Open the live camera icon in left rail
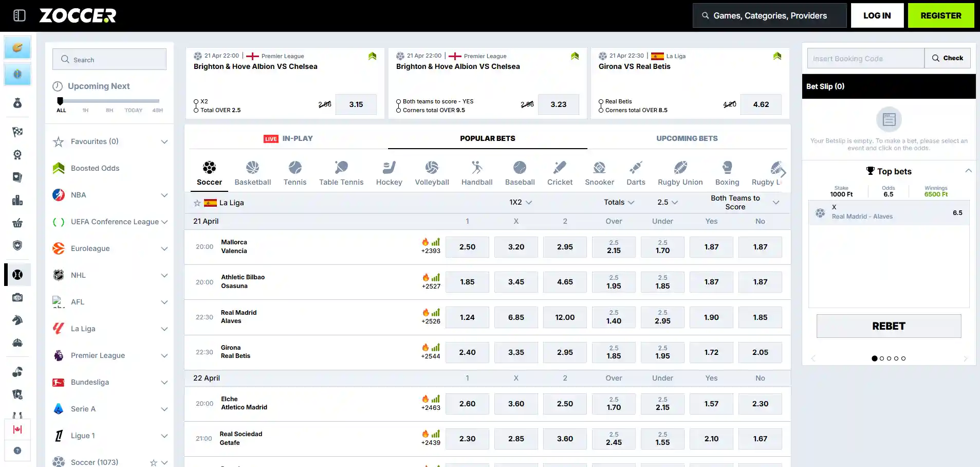 (x=17, y=297)
